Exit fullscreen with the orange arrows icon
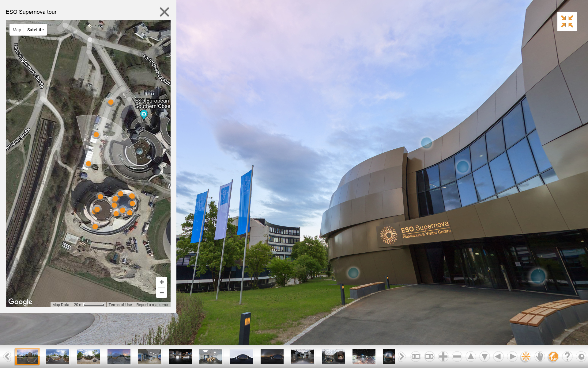The width and height of the screenshot is (588, 368). (567, 21)
